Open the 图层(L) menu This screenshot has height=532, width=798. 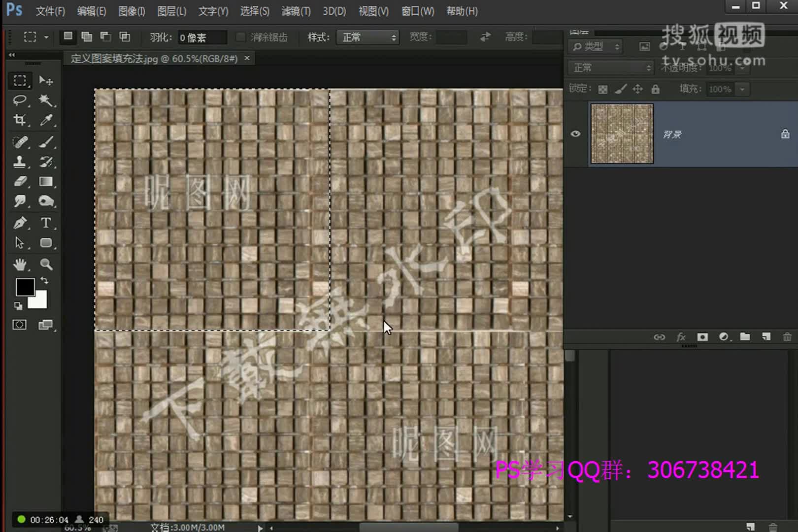(x=172, y=11)
